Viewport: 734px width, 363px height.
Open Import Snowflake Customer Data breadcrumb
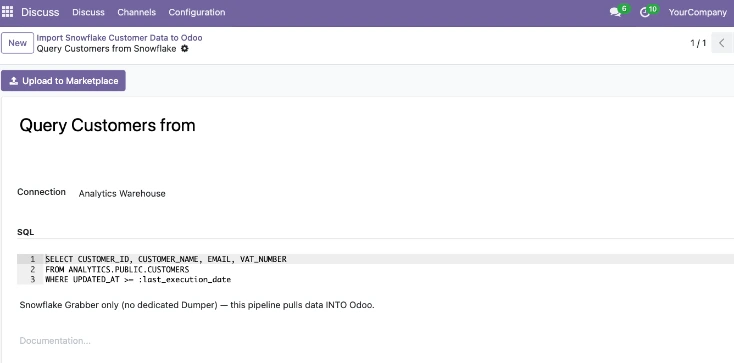point(119,38)
